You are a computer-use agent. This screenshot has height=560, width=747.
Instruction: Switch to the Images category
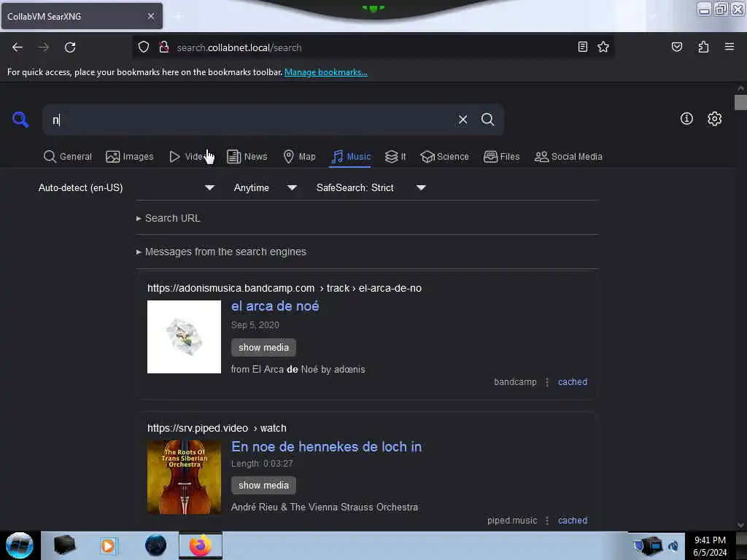pyautogui.click(x=130, y=157)
